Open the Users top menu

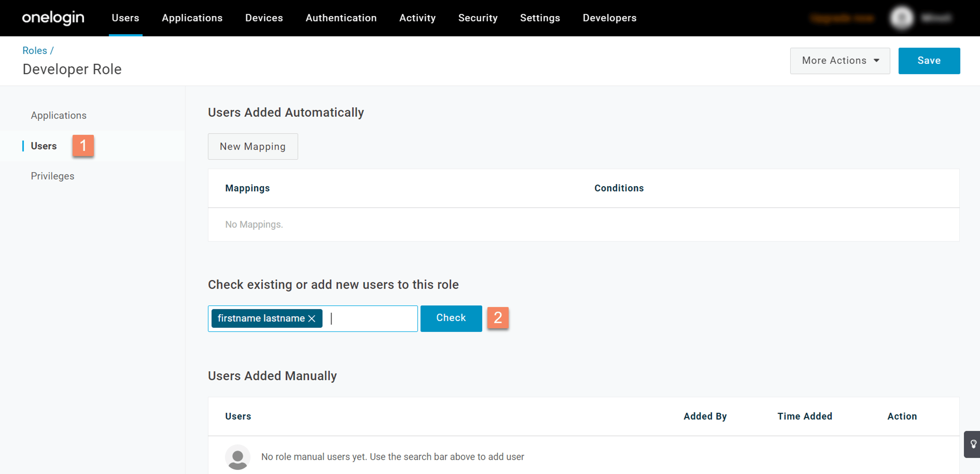coord(126,18)
